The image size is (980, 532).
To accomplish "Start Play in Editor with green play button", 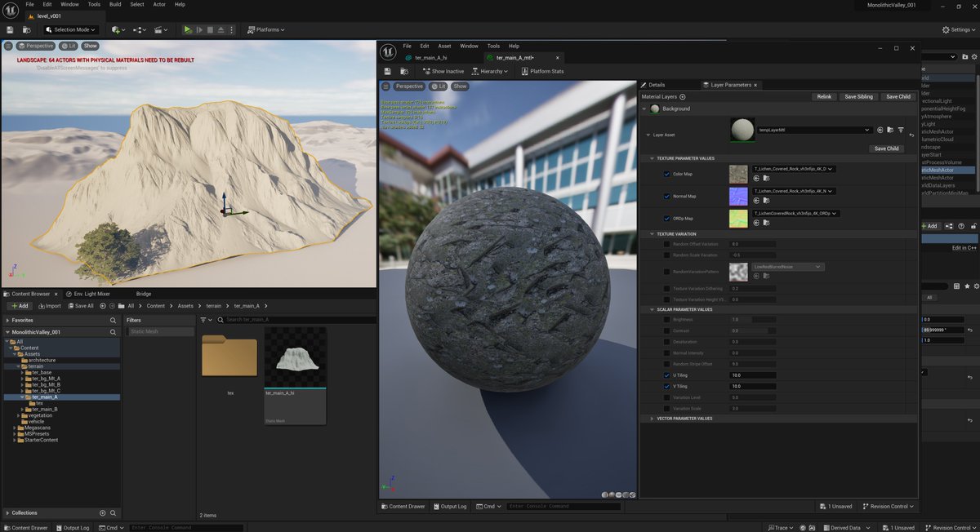I will tap(188, 29).
